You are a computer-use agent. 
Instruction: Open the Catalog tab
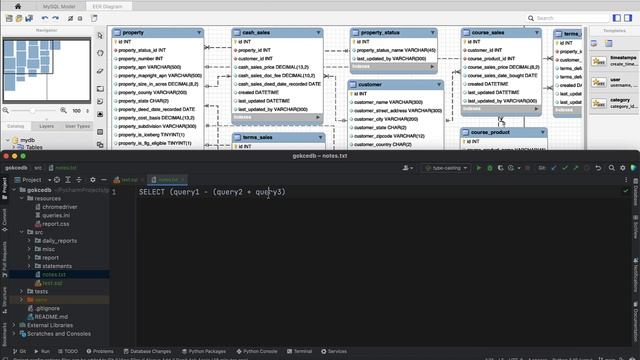point(16,126)
